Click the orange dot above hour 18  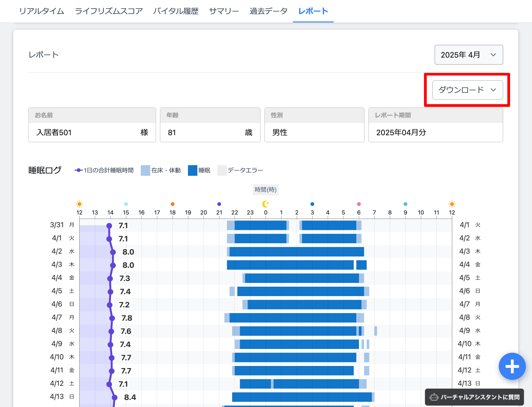[172, 204]
